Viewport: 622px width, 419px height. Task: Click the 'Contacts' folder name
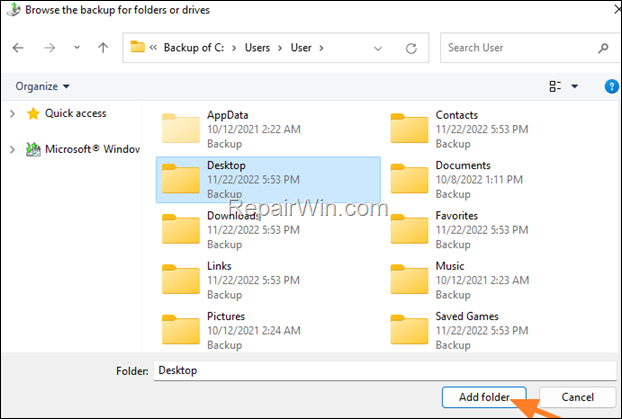[457, 115]
